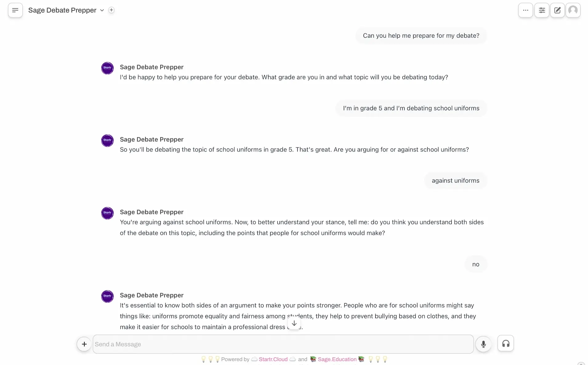Viewport: 588px width, 365px height.
Task: Expand the Sage Debate Prepper model dropdown
Action: [x=102, y=10]
